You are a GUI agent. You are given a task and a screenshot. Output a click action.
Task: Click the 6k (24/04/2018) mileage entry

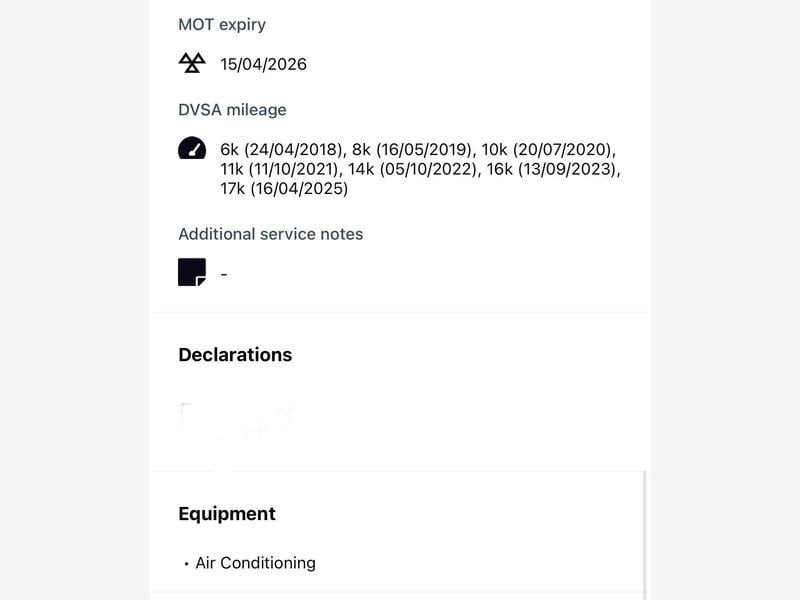tap(283, 149)
